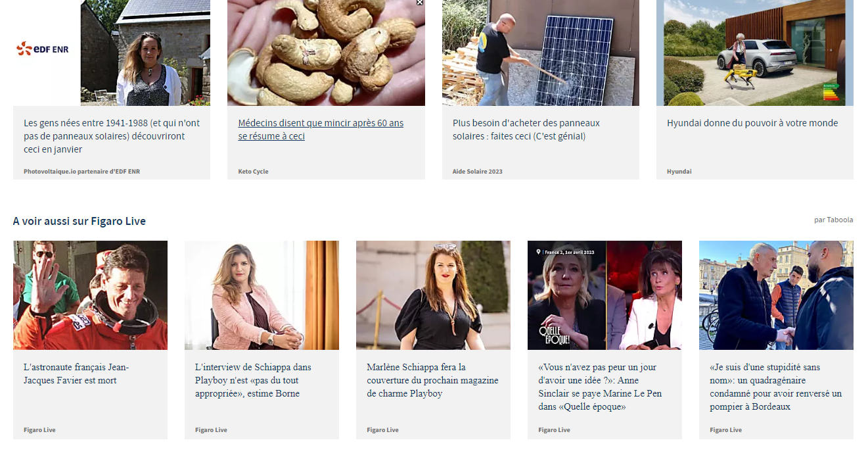Open the solar panel smashing thumbnail

tap(541, 53)
